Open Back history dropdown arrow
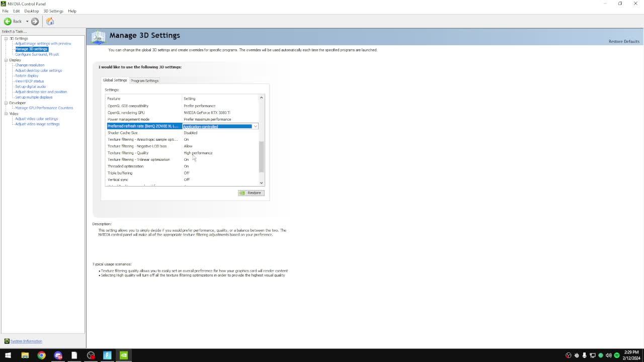The image size is (644, 362). click(x=27, y=21)
